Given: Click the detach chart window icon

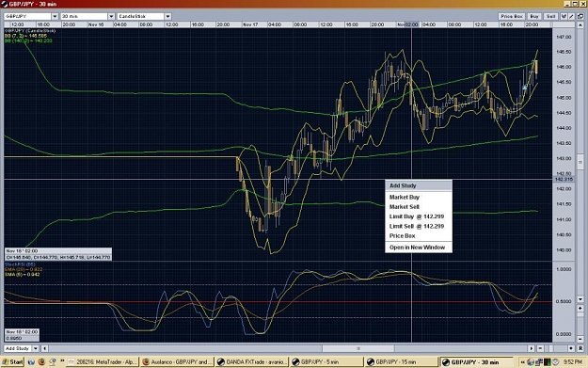Looking at the screenshot, I should coord(580,16).
